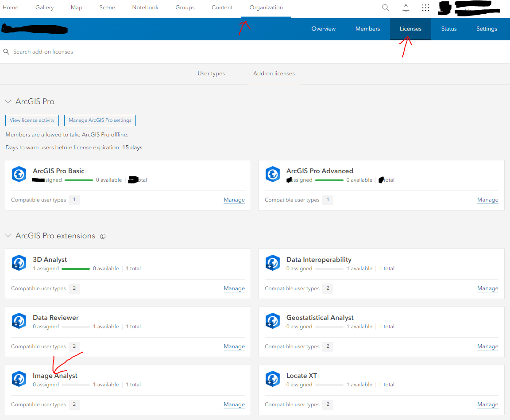Viewport: 510px width, 420px height.
Task: Click the info icon beside ArcGIS Pro extensions
Action: tap(102, 236)
